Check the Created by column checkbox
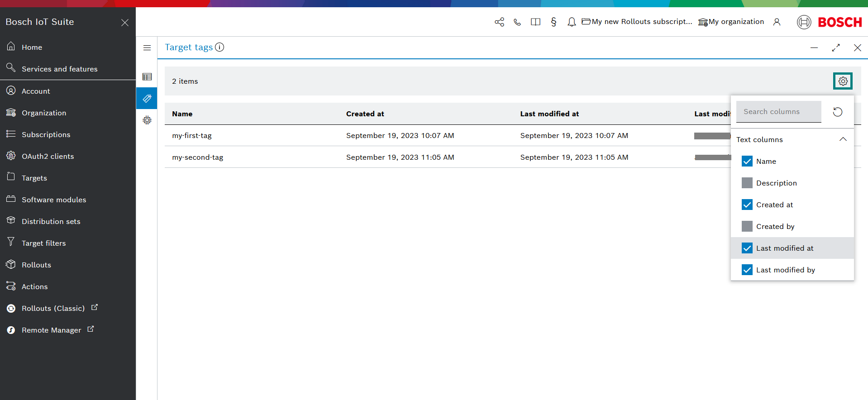868x400 pixels. coord(747,226)
